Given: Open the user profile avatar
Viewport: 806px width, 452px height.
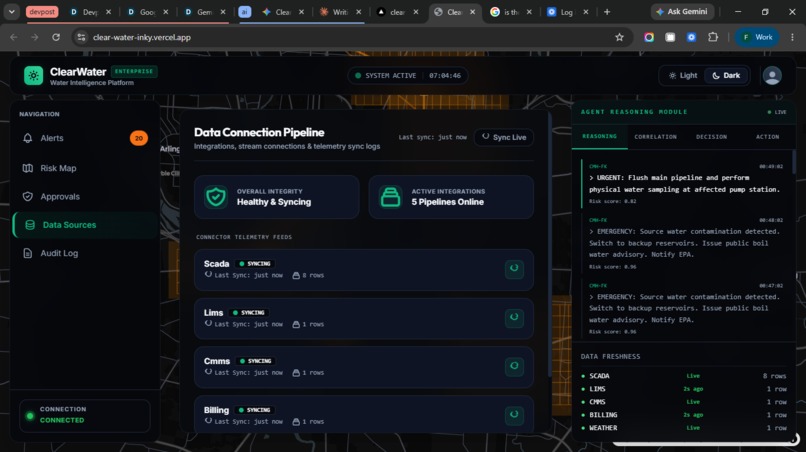Looking at the screenshot, I should pyautogui.click(x=772, y=76).
